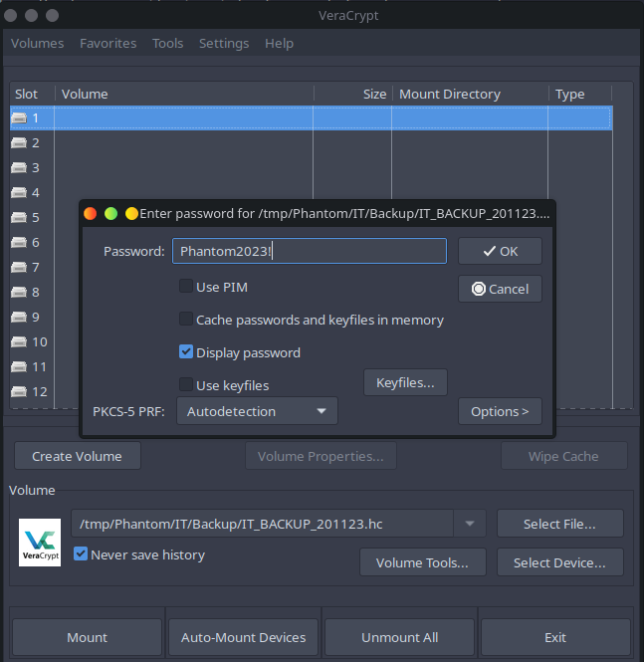Click yellow button on password dialog
The image size is (644, 662).
point(131,214)
